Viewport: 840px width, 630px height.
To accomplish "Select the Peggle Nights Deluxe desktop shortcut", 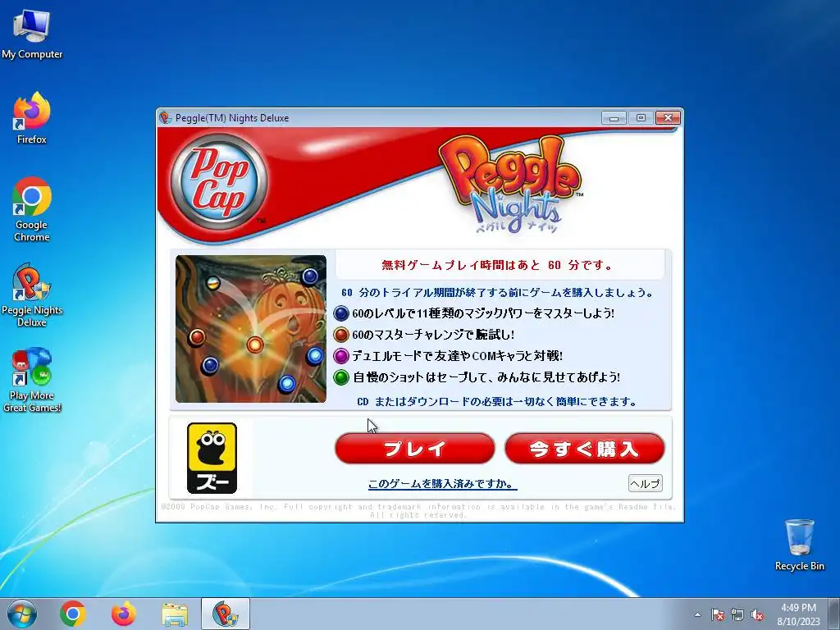I will click(x=32, y=294).
